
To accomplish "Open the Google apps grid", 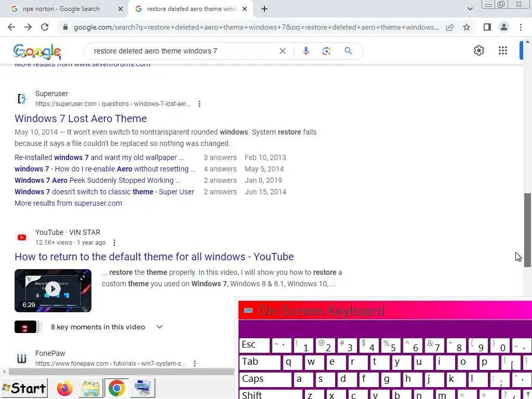I will coord(503,50).
